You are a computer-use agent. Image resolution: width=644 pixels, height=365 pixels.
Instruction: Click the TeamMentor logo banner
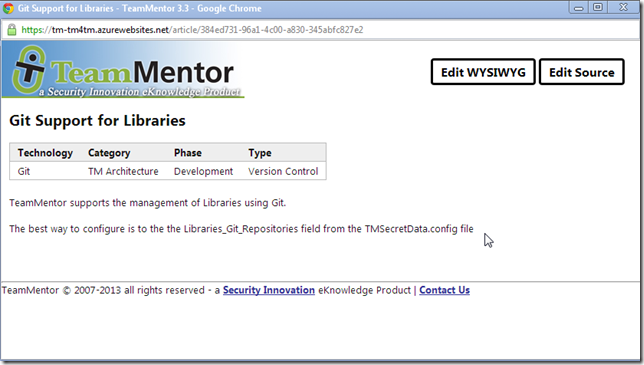123,71
